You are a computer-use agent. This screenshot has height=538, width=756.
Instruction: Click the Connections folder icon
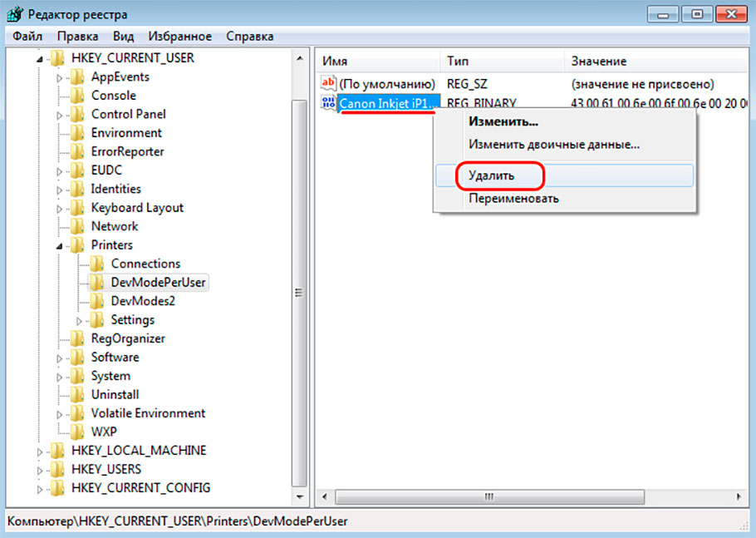pos(97,264)
